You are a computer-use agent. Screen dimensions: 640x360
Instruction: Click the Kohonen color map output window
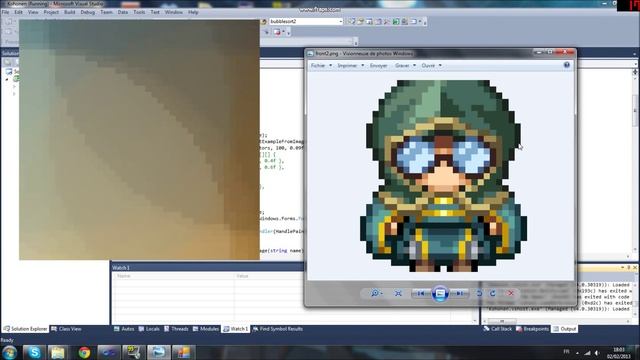pyautogui.click(x=139, y=140)
